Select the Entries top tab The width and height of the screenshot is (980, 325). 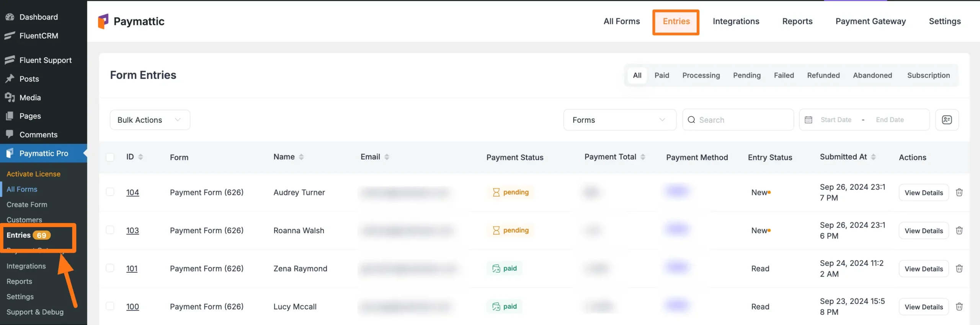(x=676, y=21)
